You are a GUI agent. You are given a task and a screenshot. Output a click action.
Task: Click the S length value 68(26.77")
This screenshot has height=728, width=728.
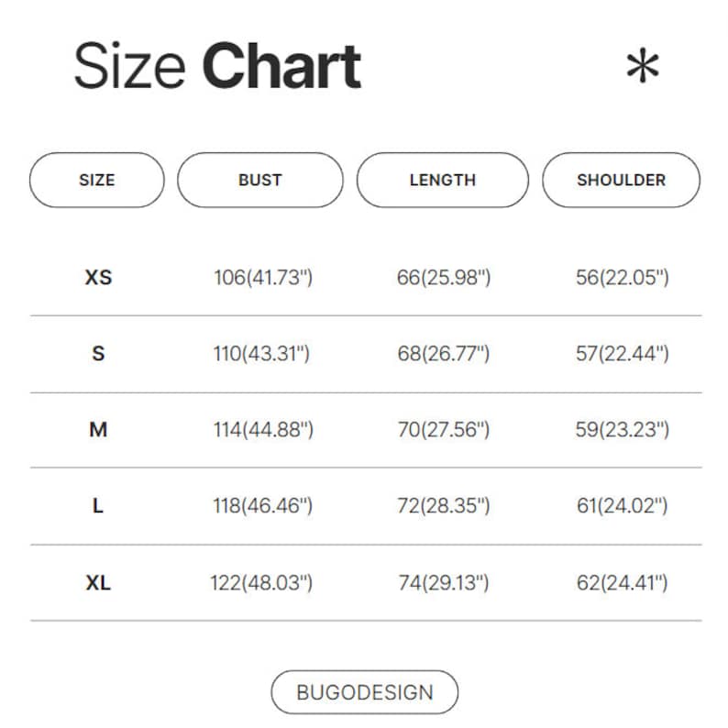444,353
